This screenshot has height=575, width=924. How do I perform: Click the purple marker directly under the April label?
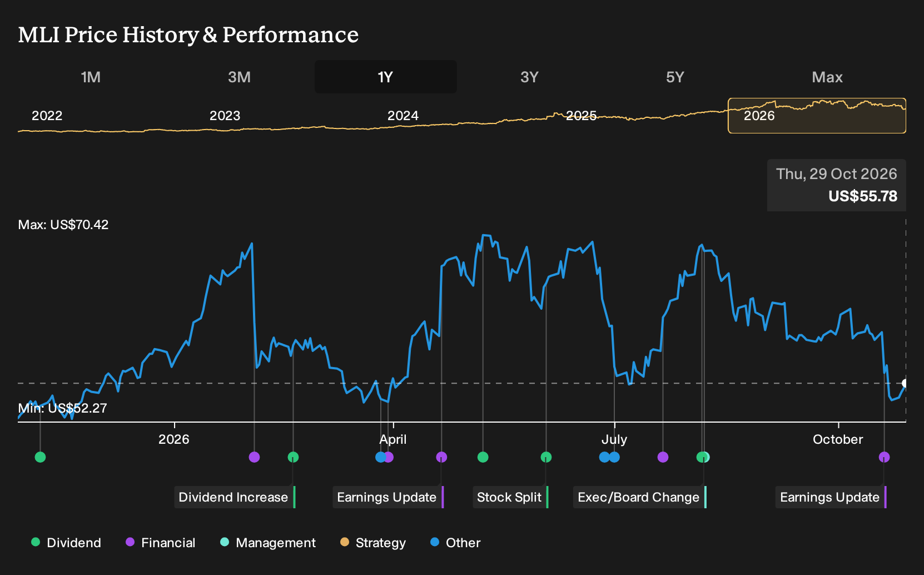click(x=389, y=457)
